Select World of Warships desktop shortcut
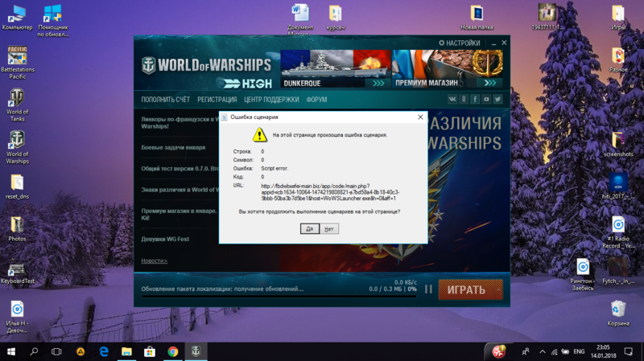The image size is (644, 361). (17, 147)
